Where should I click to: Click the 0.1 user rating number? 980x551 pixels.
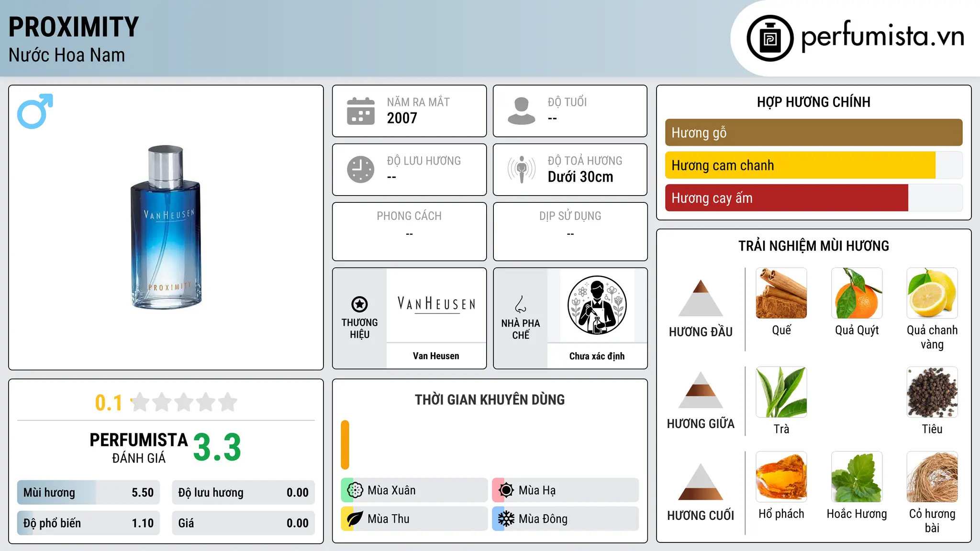(x=109, y=403)
